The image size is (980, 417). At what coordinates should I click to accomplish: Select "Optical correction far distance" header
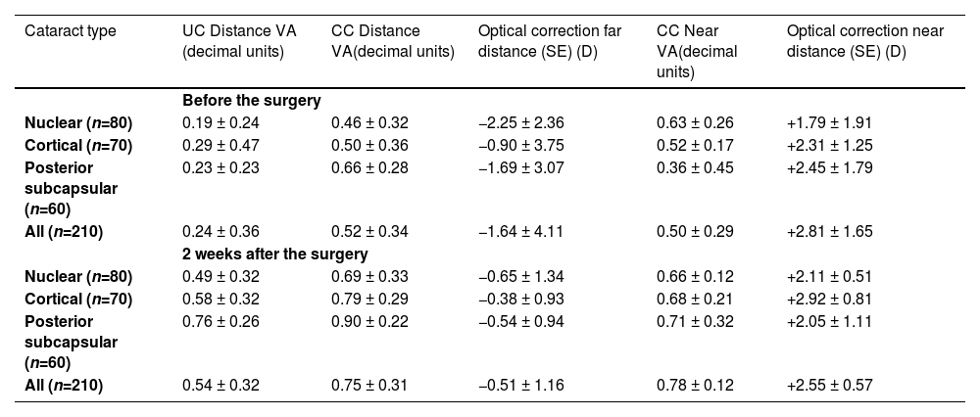click(549, 41)
